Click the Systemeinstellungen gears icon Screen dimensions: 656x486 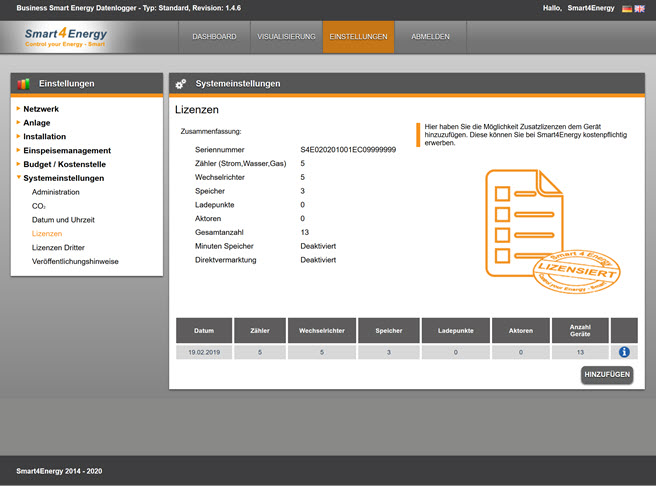tap(181, 84)
